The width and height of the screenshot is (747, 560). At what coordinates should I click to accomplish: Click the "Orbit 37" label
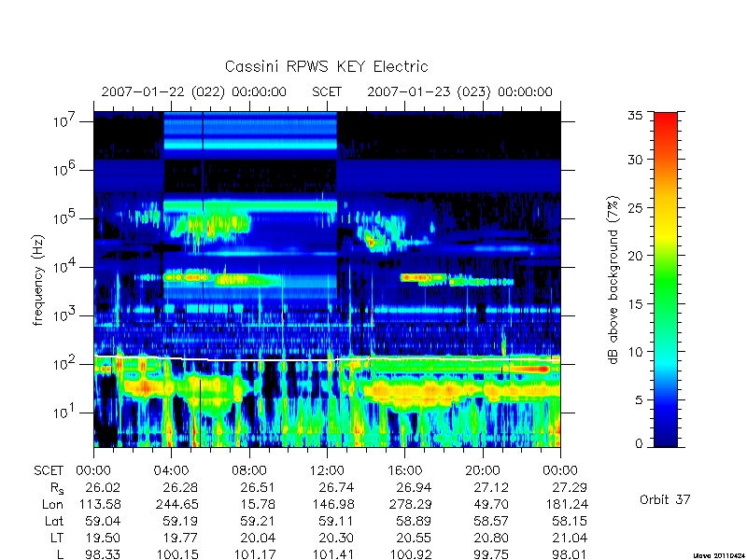pyautogui.click(x=665, y=499)
